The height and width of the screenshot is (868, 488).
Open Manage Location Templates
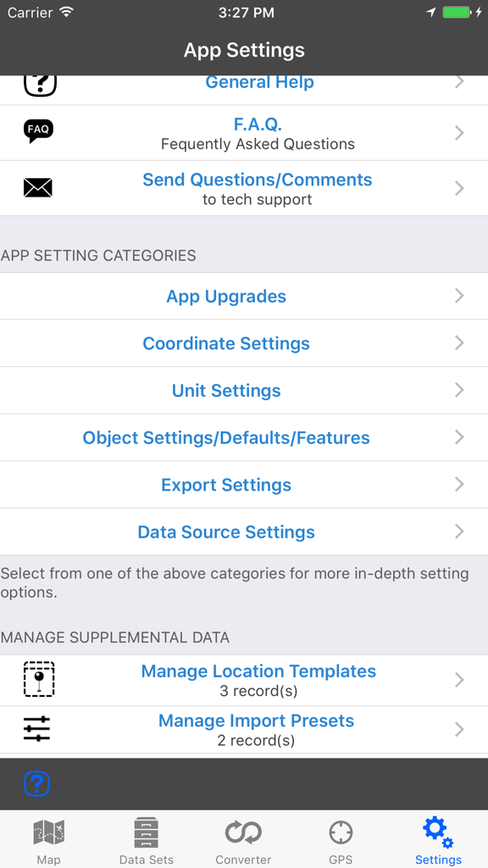click(258, 670)
